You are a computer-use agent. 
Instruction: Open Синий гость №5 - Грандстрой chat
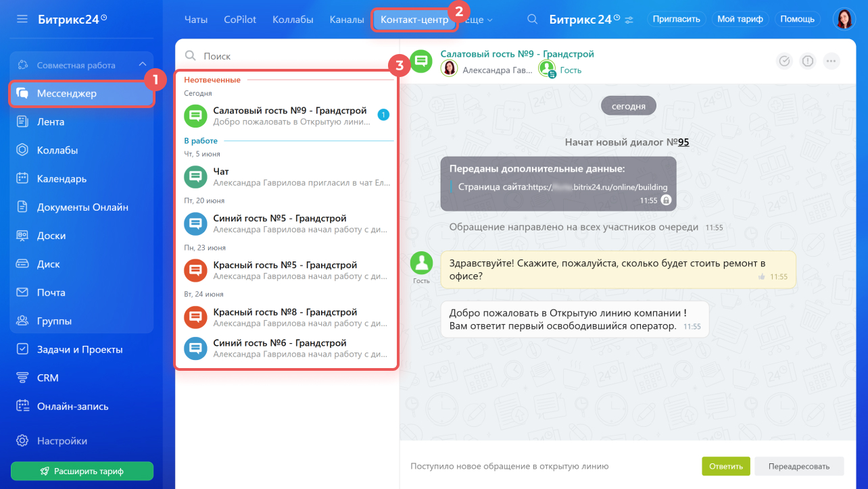point(287,224)
